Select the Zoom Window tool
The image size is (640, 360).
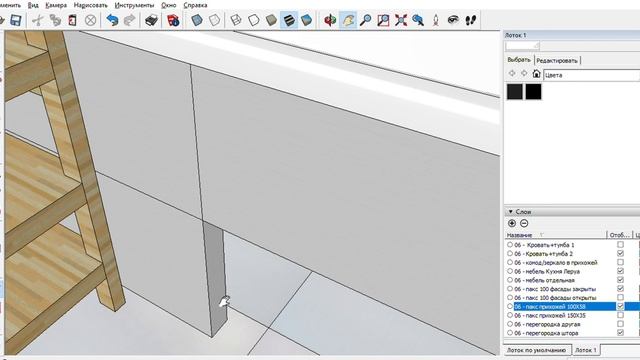point(383,20)
